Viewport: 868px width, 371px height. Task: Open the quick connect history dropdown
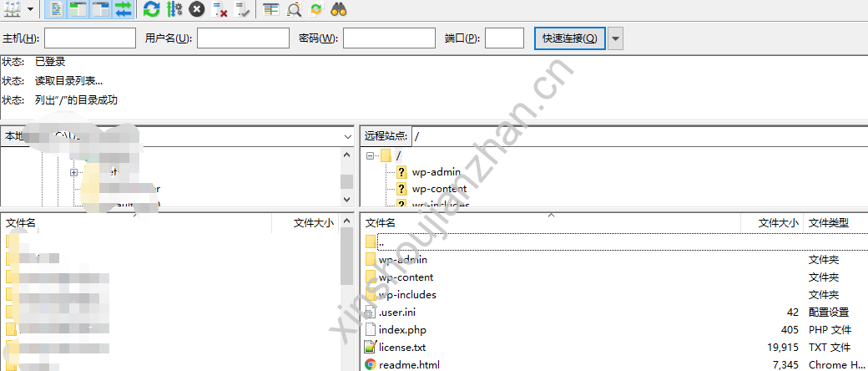(x=616, y=38)
